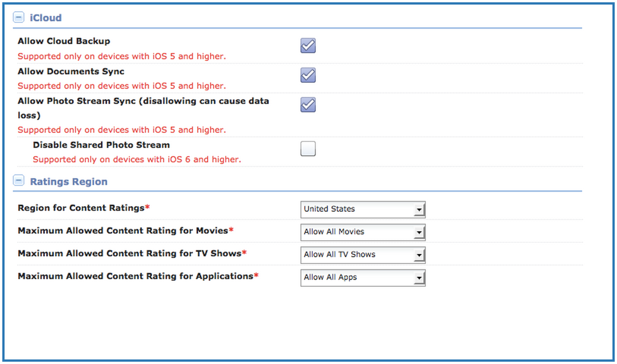This screenshot has width=617, height=364.
Task: Click the dropdown arrow beside United States
Action: coord(419,209)
